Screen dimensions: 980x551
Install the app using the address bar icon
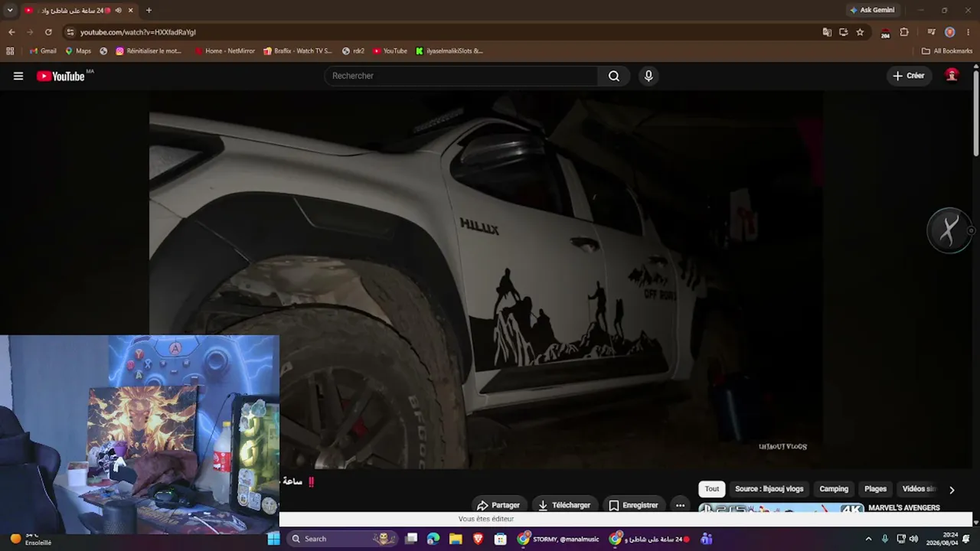pos(843,32)
